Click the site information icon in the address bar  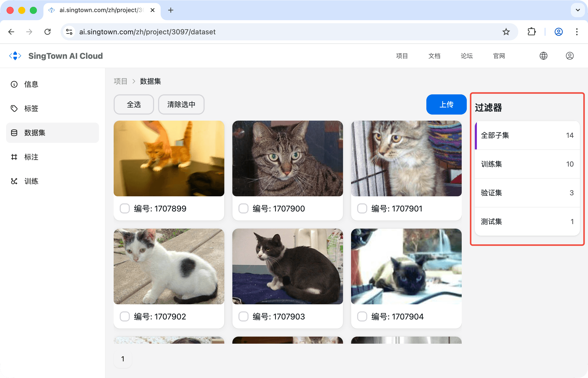69,32
